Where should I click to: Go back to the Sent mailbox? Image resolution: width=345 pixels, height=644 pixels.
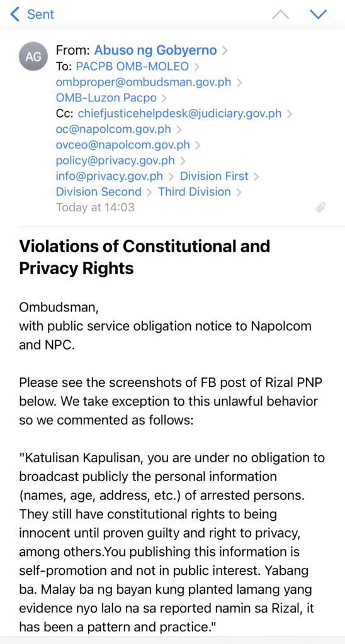coord(32,14)
